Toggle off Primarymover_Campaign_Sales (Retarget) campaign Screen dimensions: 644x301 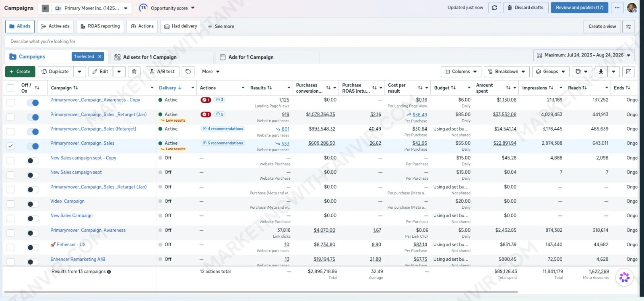click(33, 132)
